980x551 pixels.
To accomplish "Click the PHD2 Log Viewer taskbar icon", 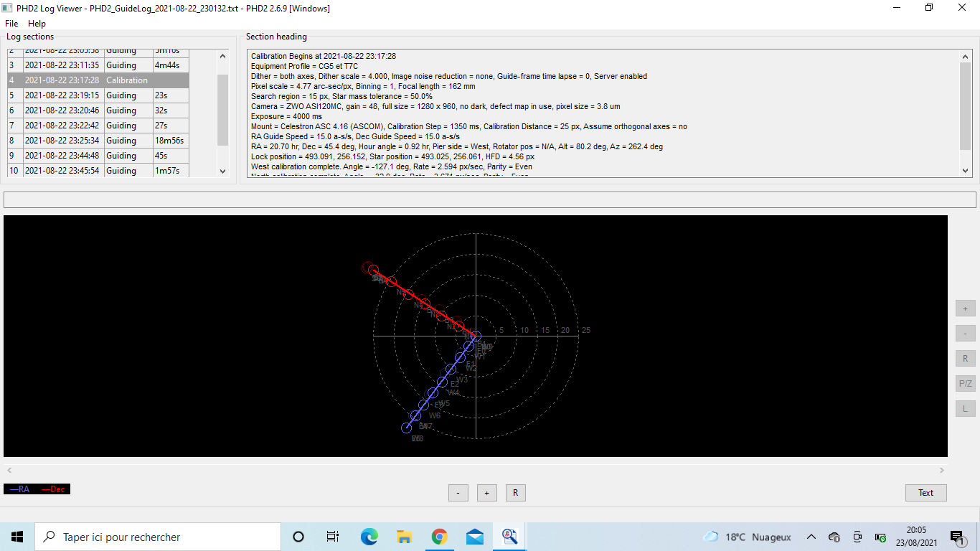I will (x=509, y=537).
